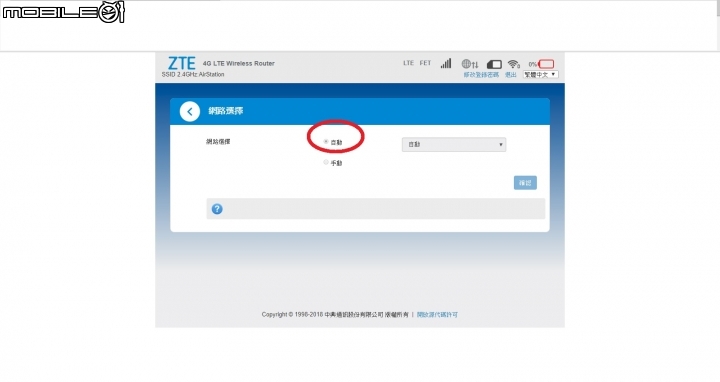The width and height of the screenshot is (720, 382).
Task: Click the 0% battery percentage text
Action: coord(533,64)
